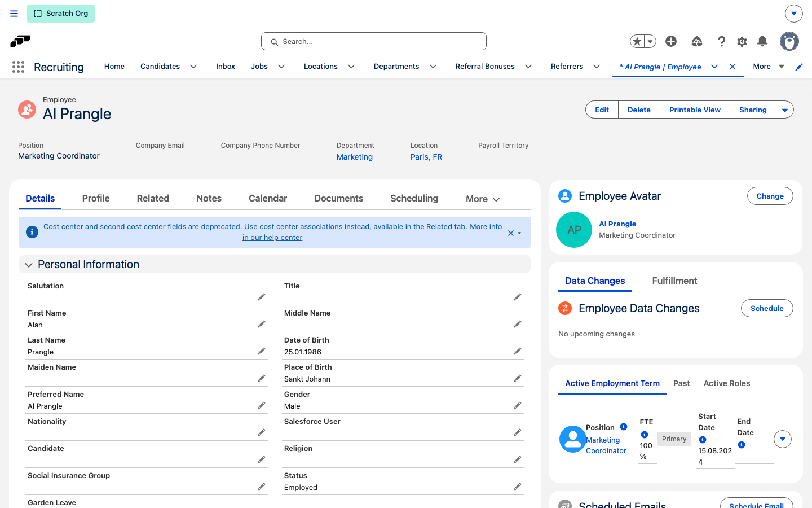
Task: Click the AP avatar thumbnail
Action: (574, 230)
